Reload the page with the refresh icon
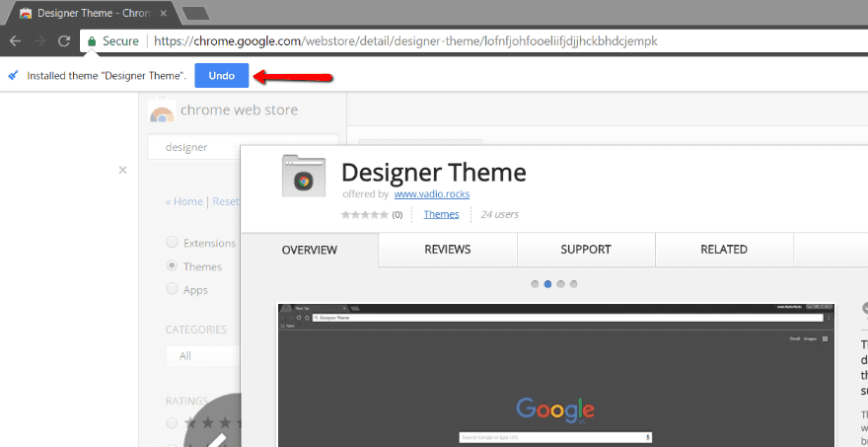868x447 pixels. point(64,41)
